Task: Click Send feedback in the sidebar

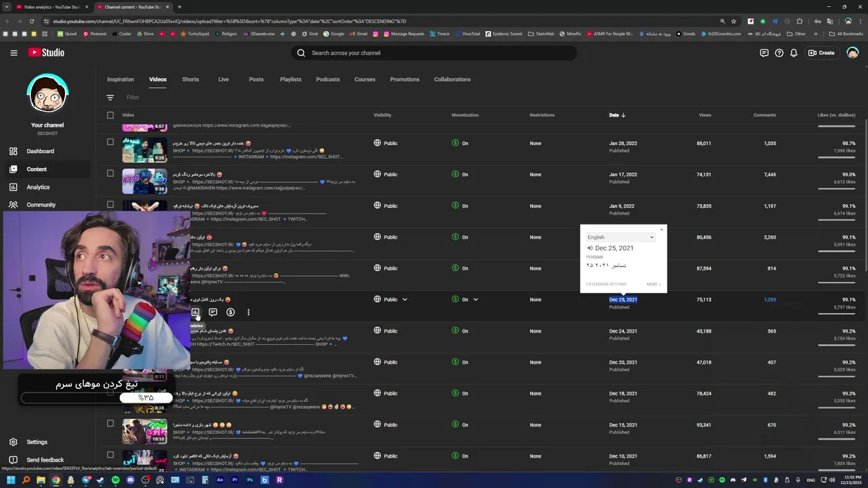Action: coord(46,460)
